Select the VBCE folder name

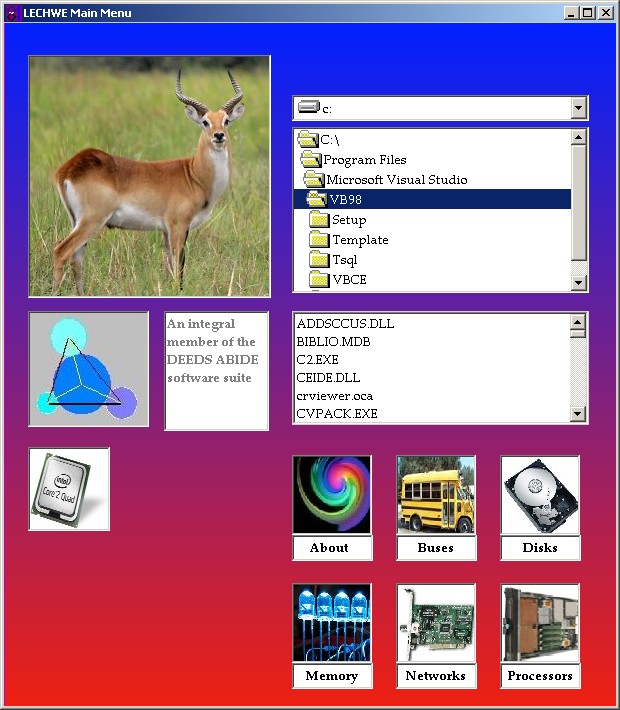tap(350, 280)
